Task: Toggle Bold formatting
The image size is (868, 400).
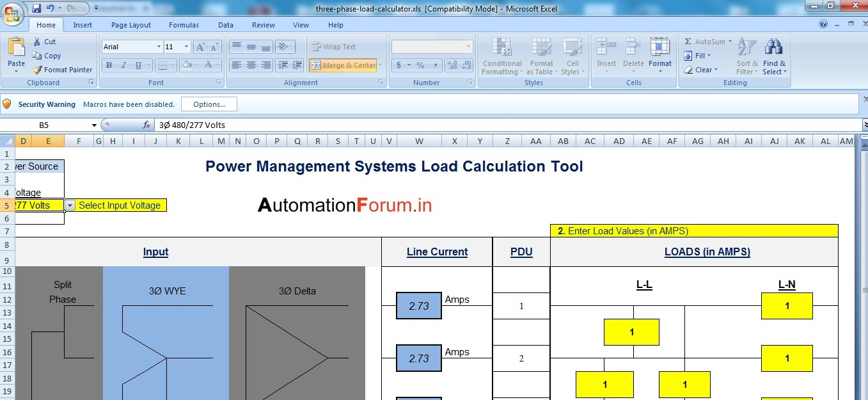Action: (109, 65)
